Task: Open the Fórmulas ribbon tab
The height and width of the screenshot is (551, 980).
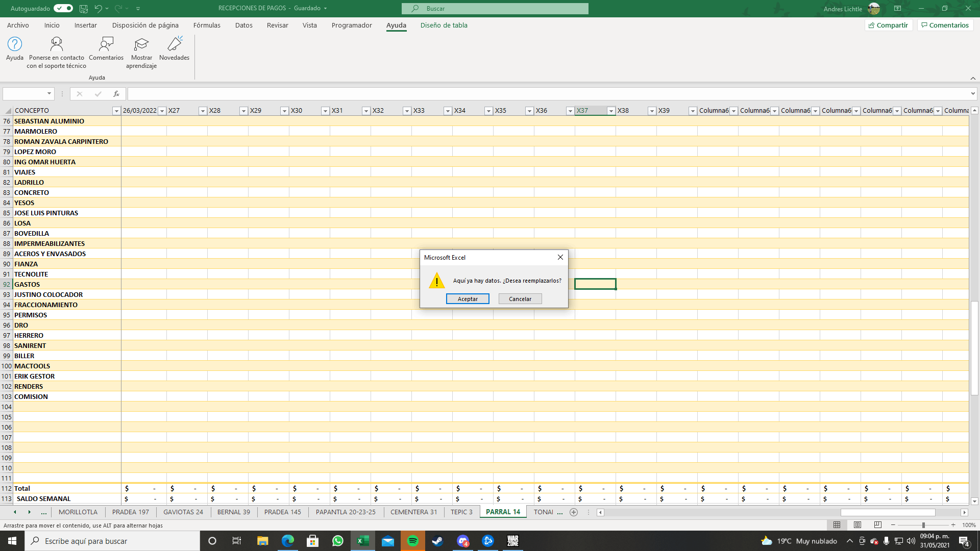Action: [x=207, y=25]
